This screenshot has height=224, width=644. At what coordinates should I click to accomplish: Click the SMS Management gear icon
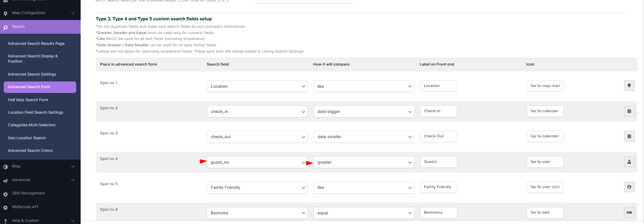(x=6, y=194)
